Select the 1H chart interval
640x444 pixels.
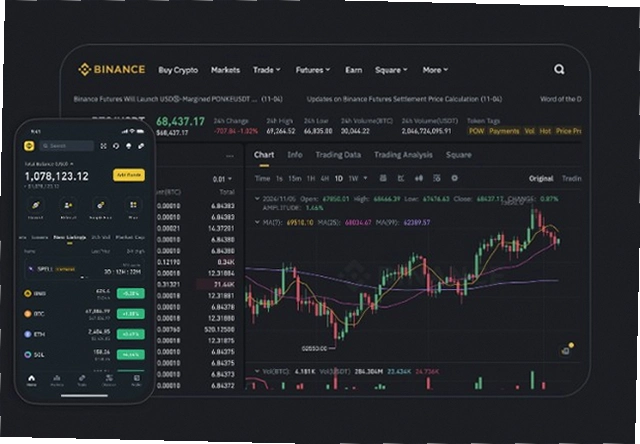pyautogui.click(x=311, y=179)
